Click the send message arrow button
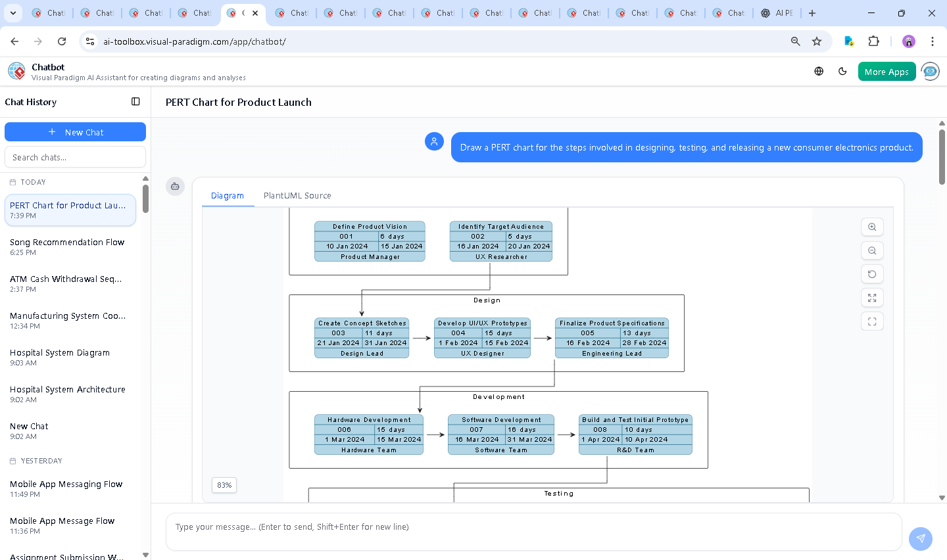This screenshot has width=947, height=560. tap(920, 538)
